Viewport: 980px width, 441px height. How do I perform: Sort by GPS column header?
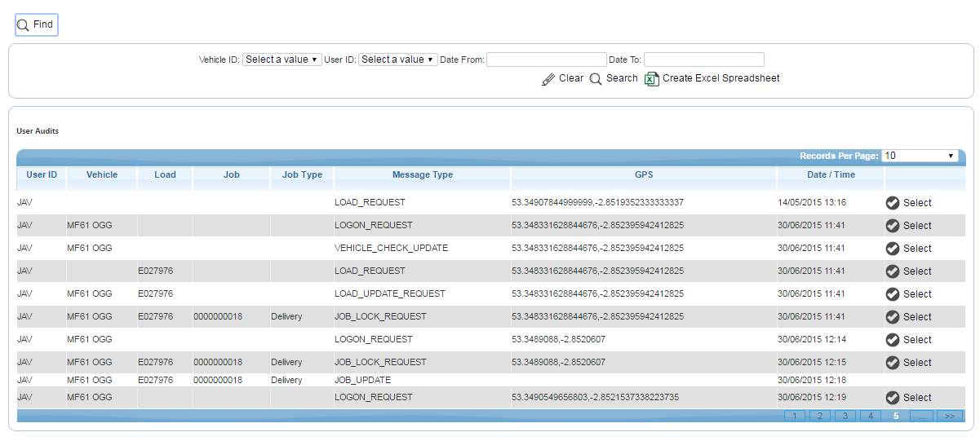click(x=644, y=174)
